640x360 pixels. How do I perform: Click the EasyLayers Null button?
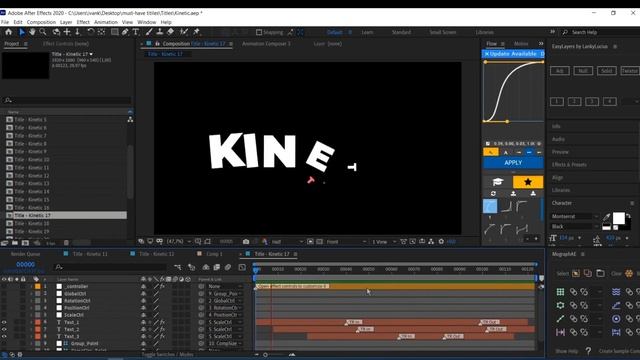(583, 71)
